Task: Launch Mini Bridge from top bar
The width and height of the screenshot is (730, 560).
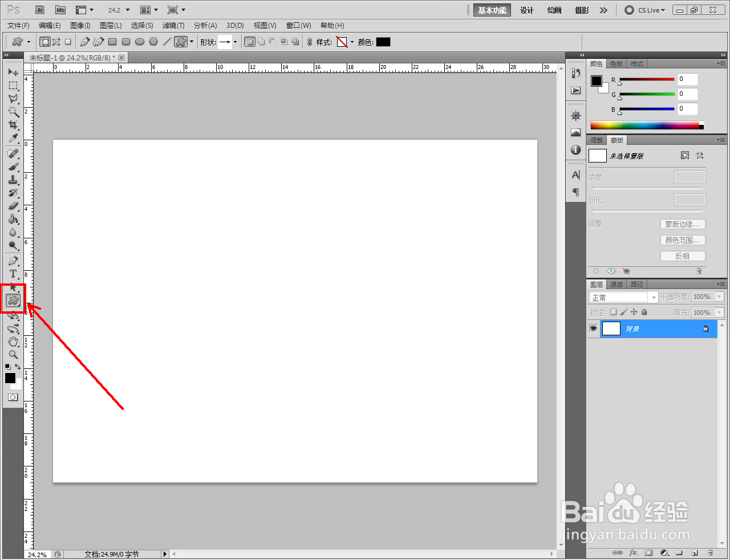Action: tap(60, 10)
